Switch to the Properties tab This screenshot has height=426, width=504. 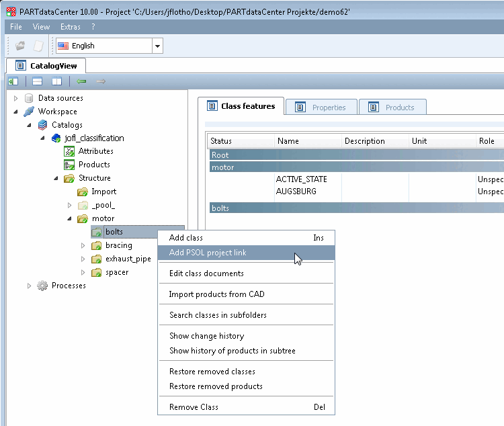tap(321, 107)
